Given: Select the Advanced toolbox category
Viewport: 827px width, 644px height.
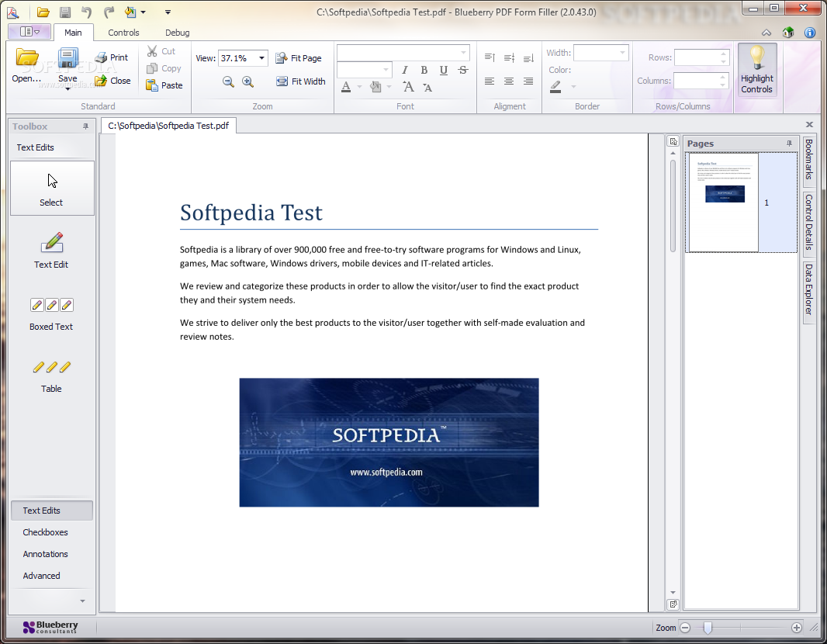Looking at the screenshot, I should pos(52,576).
